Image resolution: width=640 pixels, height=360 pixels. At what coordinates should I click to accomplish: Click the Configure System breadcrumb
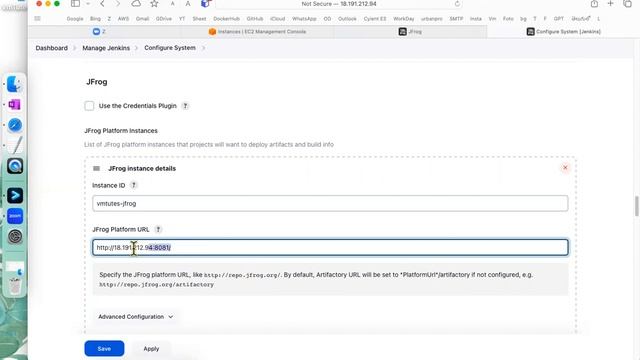pos(170,48)
